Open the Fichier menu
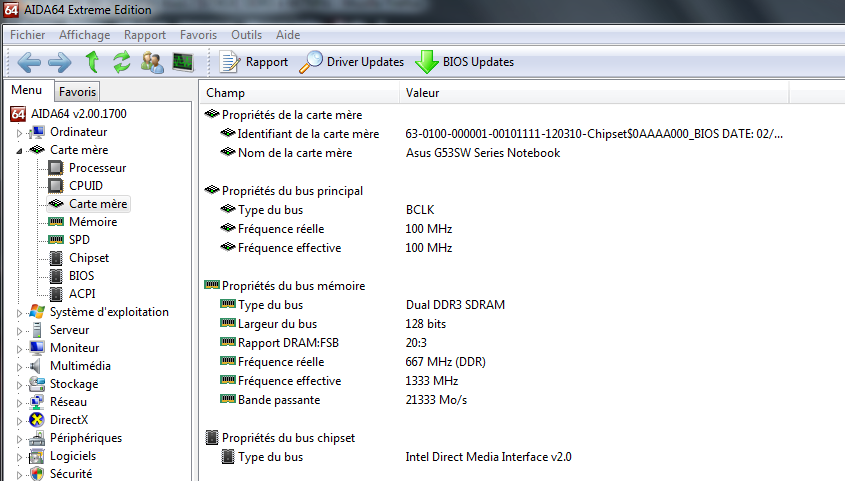This screenshot has height=481, width=845. pos(27,34)
